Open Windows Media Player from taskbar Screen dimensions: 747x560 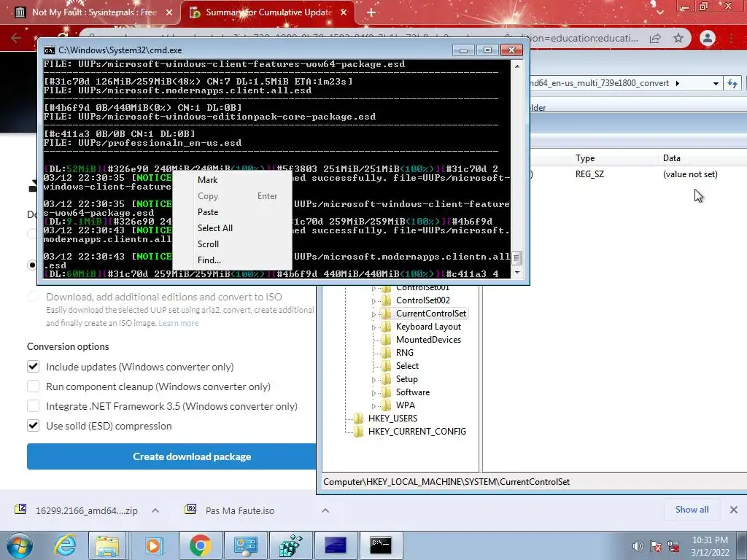pyautogui.click(x=153, y=545)
